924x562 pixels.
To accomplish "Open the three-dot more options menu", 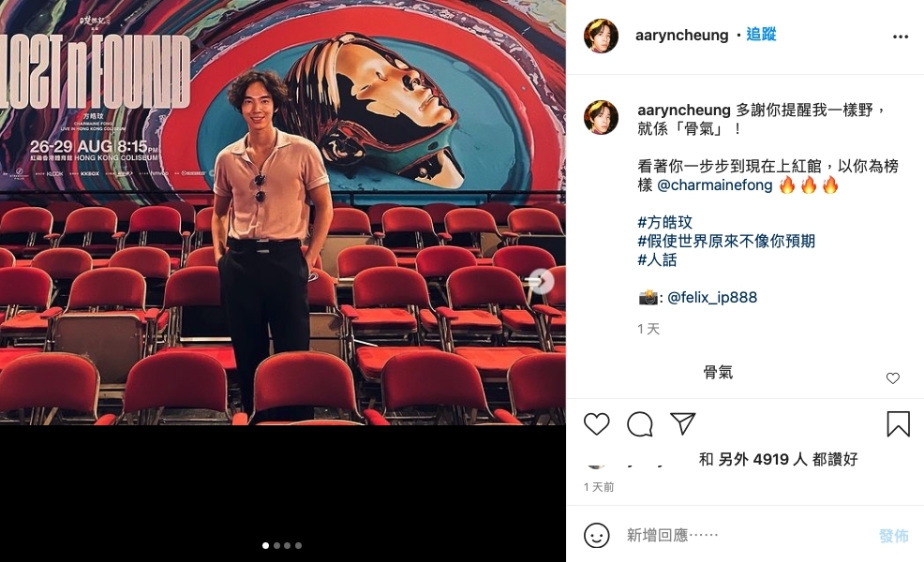I will click(901, 37).
